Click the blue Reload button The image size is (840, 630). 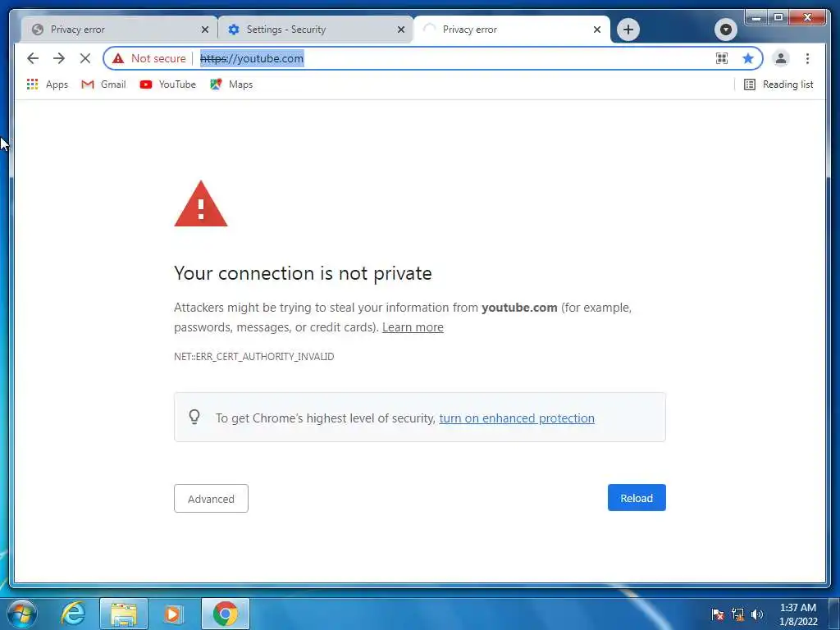point(637,498)
